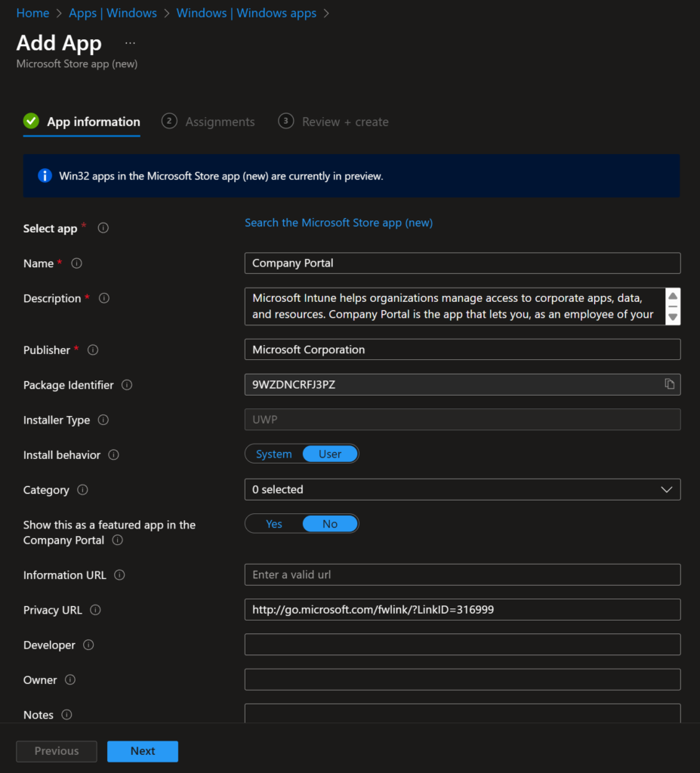Open the App information tab
The height and width of the screenshot is (773, 700).
point(82,122)
